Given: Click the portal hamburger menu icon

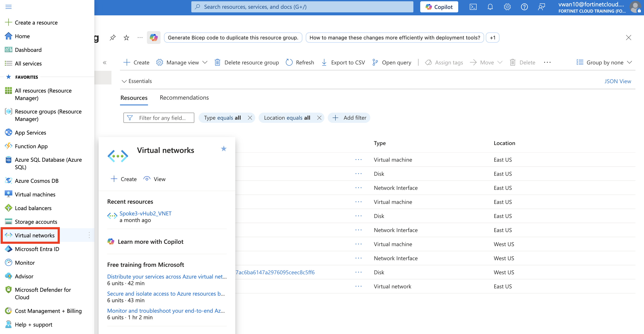Looking at the screenshot, I should click(9, 7).
